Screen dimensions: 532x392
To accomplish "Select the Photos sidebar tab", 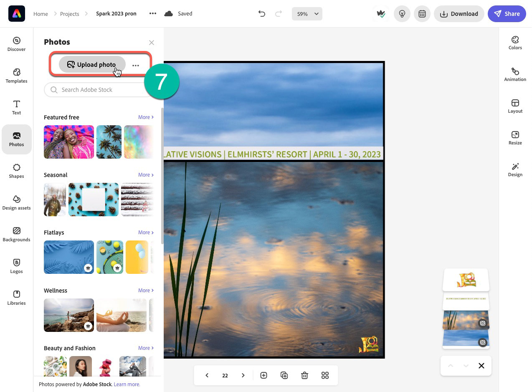I will click(17, 139).
